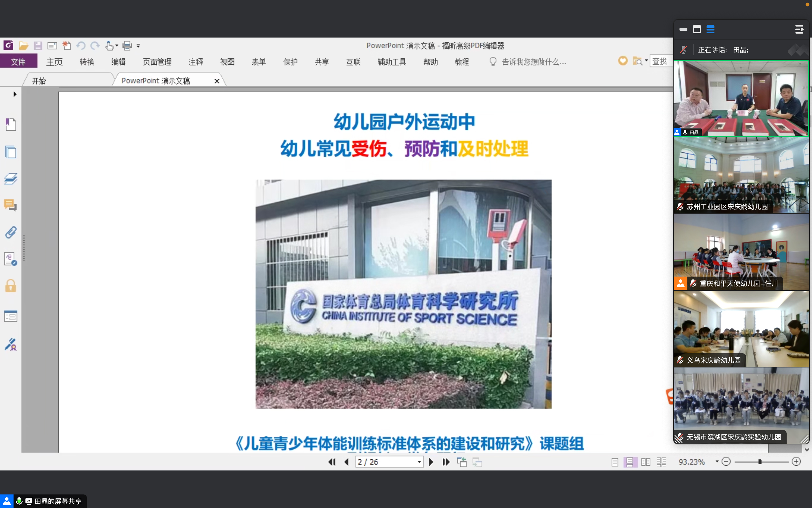
Task: Switch the meeting panel to the minimized strip view
Action: (683, 30)
